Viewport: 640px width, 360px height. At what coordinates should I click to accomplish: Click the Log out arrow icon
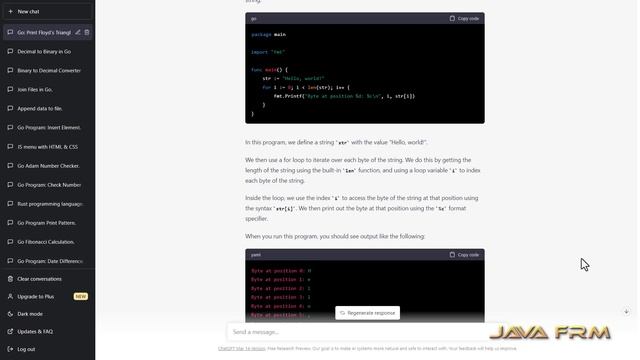10,349
